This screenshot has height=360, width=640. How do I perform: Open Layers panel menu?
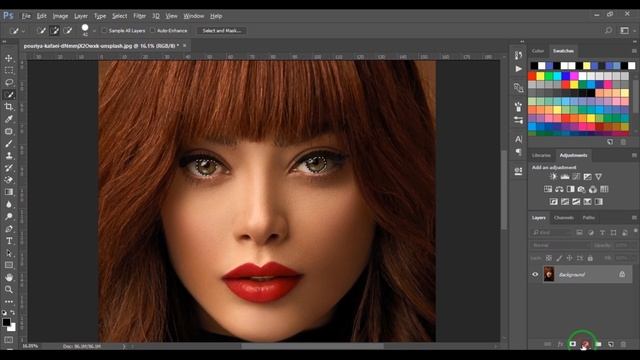click(x=634, y=218)
